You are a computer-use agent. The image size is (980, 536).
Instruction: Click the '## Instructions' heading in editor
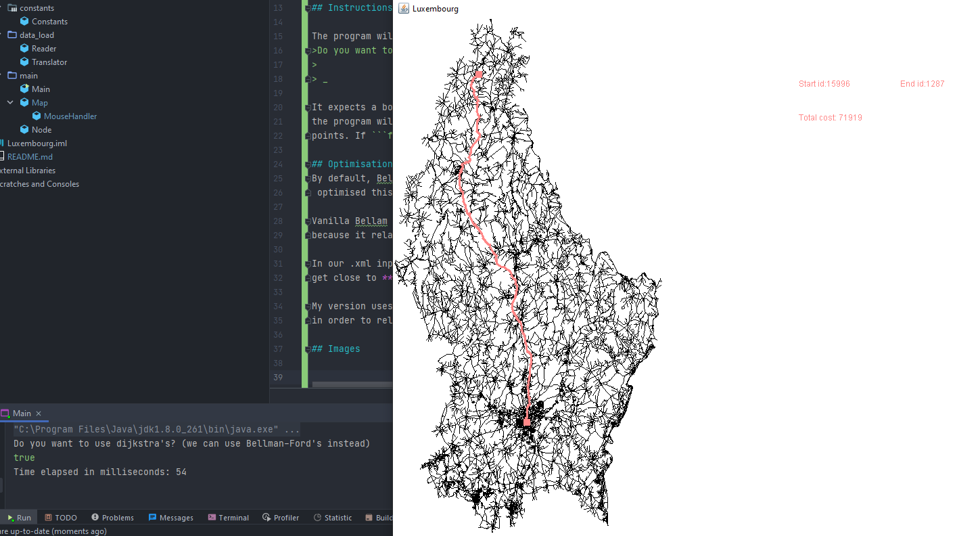352,8
